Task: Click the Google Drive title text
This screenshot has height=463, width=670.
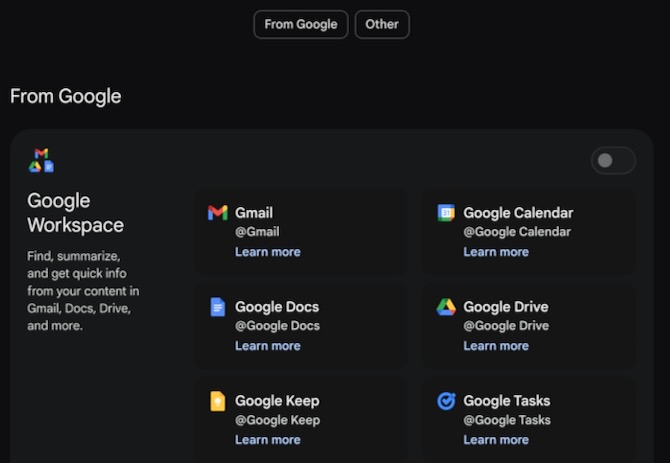Action: [x=506, y=307]
